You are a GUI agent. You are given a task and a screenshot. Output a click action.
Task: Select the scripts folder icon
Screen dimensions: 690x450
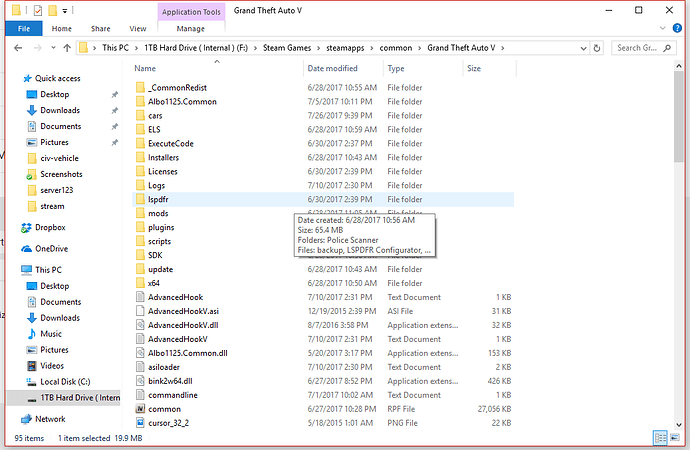click(140, 241)
